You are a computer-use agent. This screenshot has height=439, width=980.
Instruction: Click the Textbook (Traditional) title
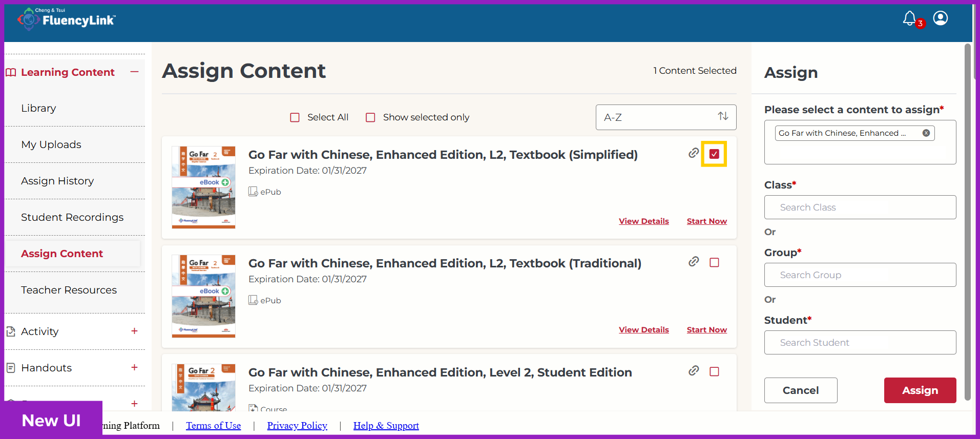445,263
